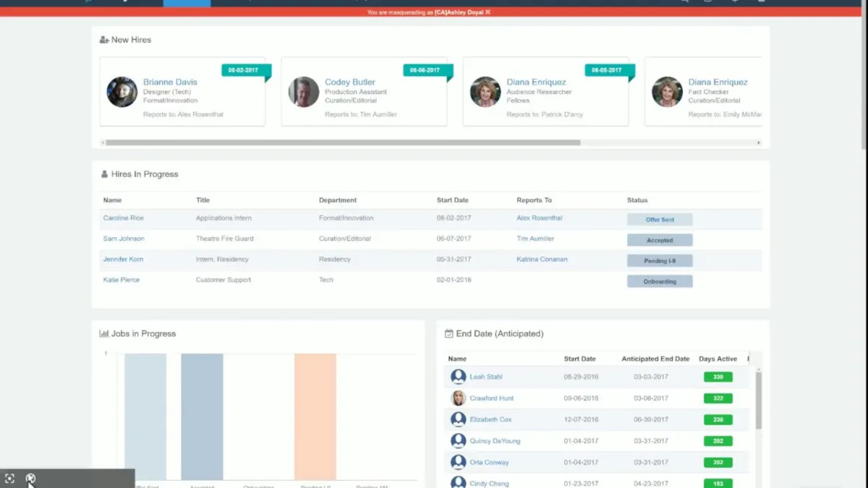The image size is (868, 488).
Task: Click the Applications Intern title cell
Action: (224, 218)
